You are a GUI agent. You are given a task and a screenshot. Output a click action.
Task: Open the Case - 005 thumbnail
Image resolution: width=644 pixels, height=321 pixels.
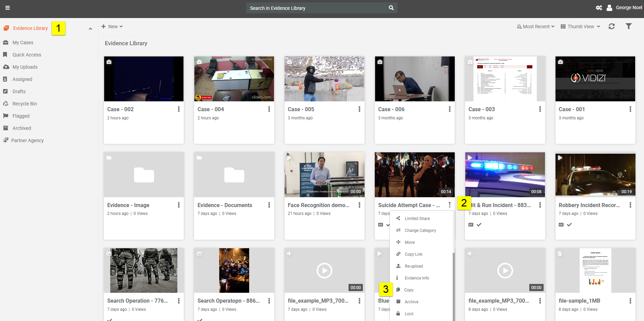point(324,79)
